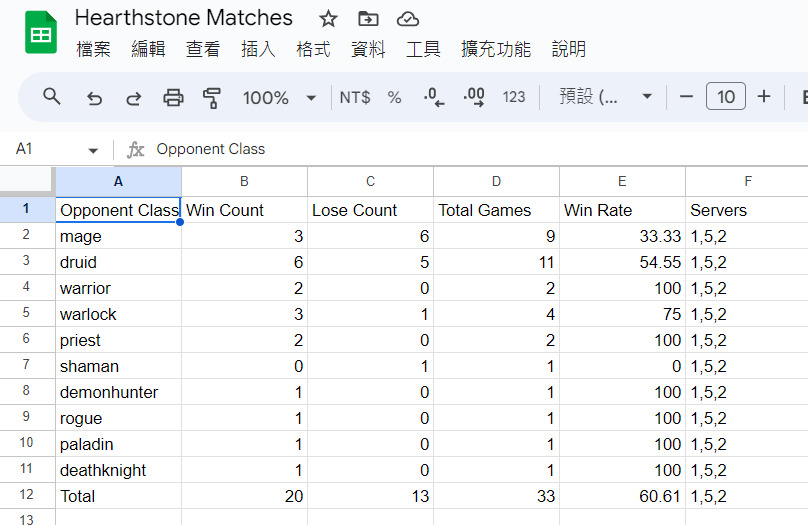Viewport: 808px width, 525px height.
Task: Open the 資料 menu
Action: [x=368, y=49]
